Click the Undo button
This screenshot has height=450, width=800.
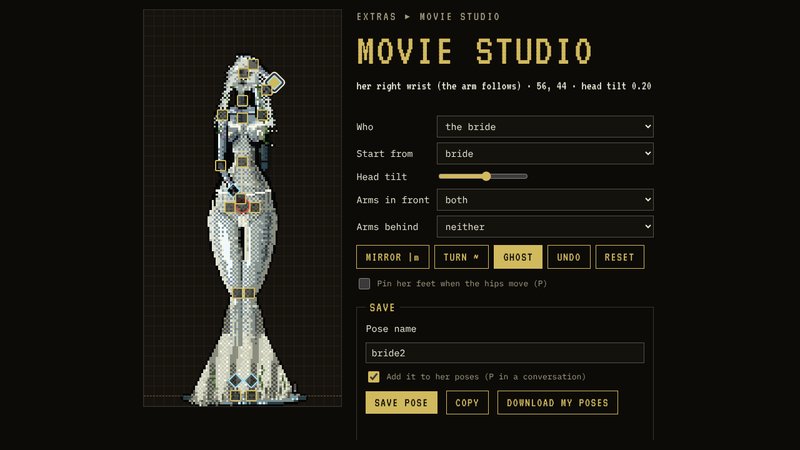coord(569,257)
